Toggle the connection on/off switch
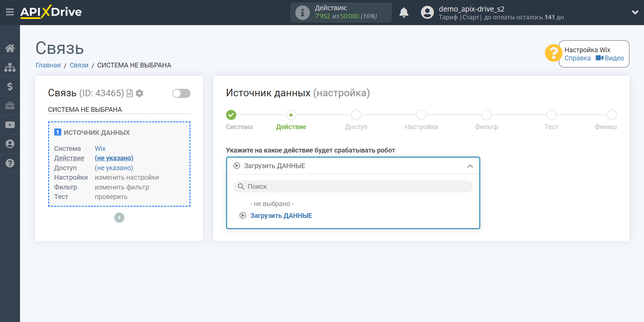This screenshot has width=644, height=322. point(181,93)
